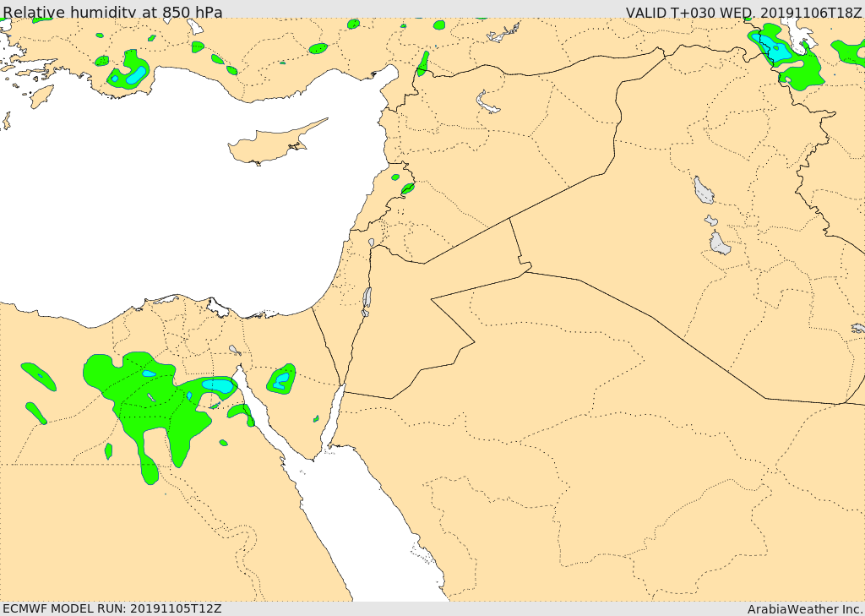Image resolution: width=865 pixels, height=616 pixels.
Task: Click the 'VALID T+030 WED. 20191106T18Z' label
Action: [x=744, y=12]
